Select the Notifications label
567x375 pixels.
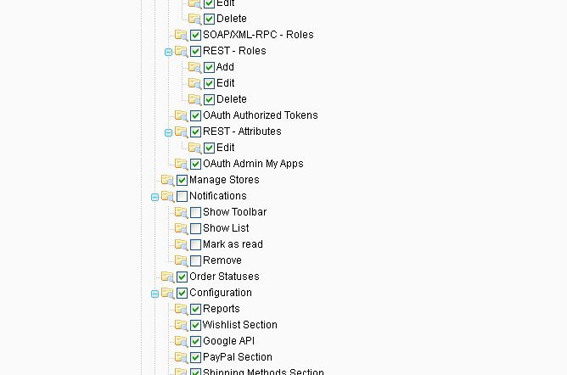click(x=218, y=196)
